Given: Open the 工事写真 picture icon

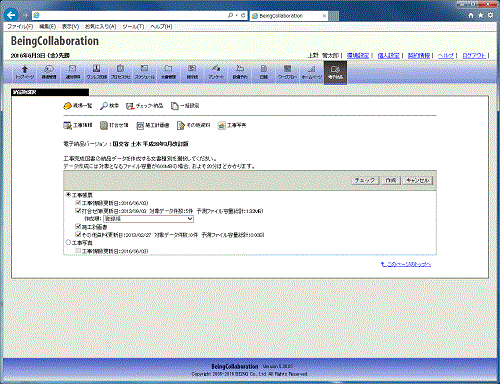Looking at the screenshot, I should [232, 125].
